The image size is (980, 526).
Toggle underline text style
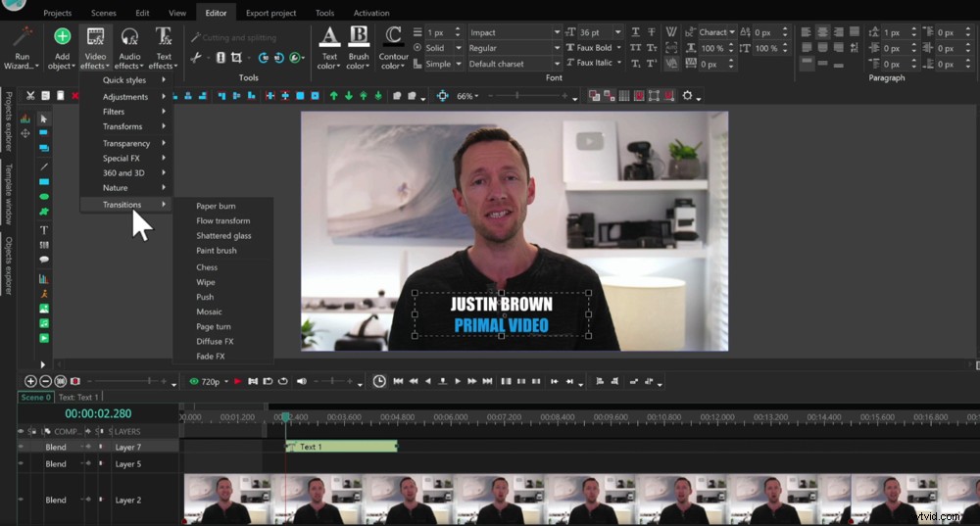(x=636, y=32)
